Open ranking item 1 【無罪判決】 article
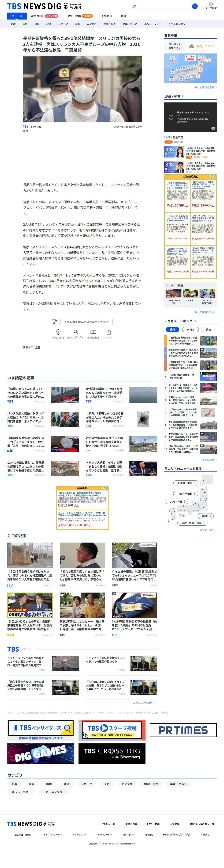224x868 pixels. click(190, 340)
